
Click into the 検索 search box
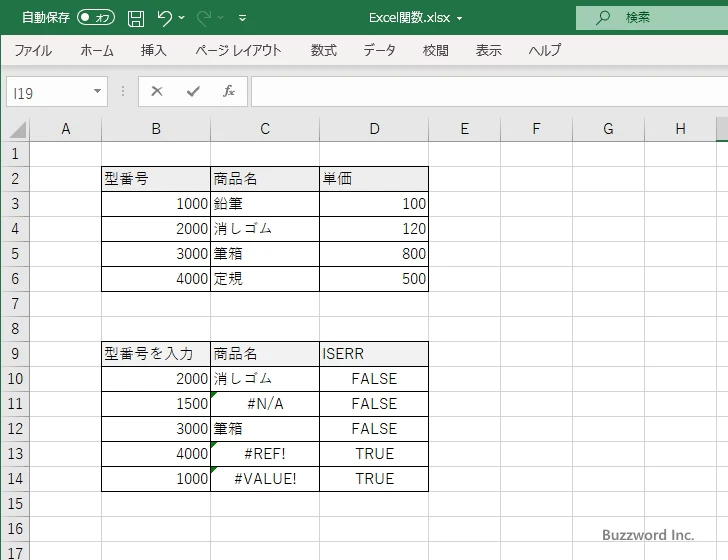[x=652, y=18]
